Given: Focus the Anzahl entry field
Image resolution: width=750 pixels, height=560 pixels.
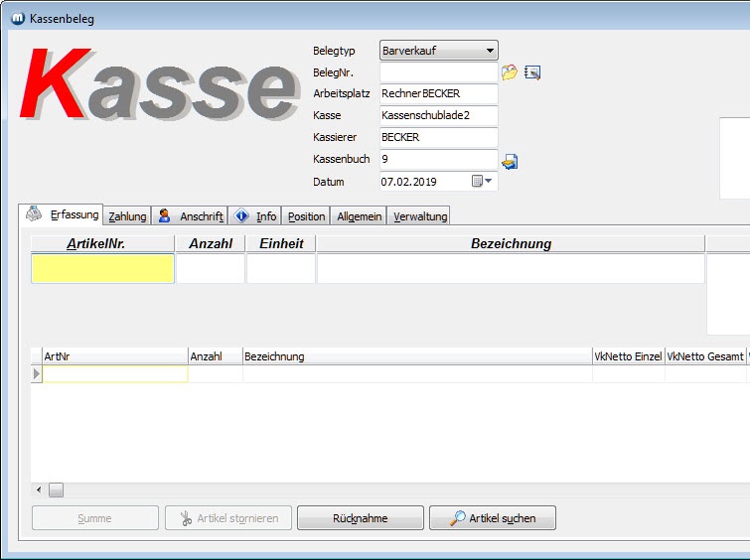Looking at the screenshot, I should point(210,269).
